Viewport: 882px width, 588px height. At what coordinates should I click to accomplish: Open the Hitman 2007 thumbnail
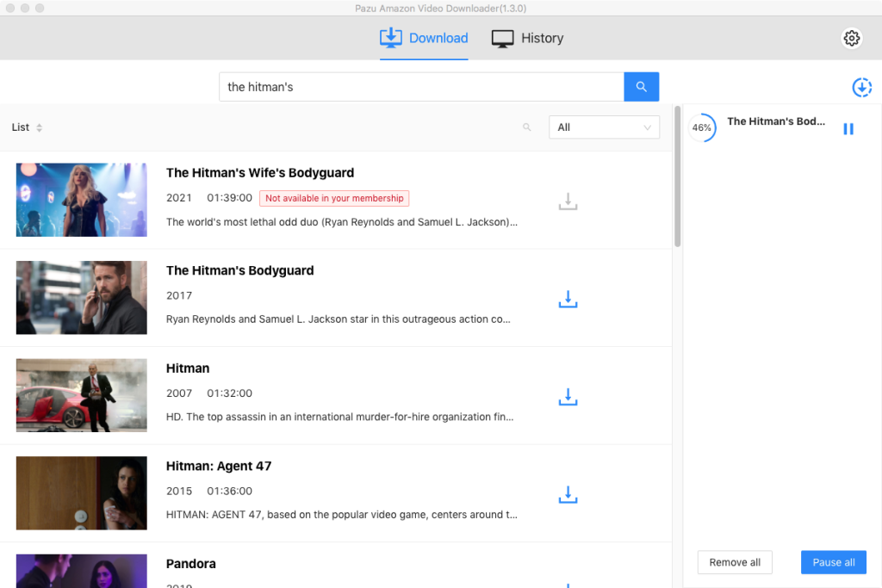[82, 395]
